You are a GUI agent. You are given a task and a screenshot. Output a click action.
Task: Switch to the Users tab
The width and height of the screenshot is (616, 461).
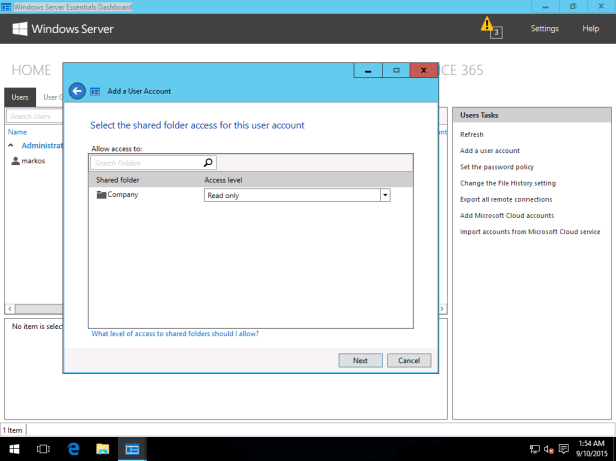(x=20, y=97)
